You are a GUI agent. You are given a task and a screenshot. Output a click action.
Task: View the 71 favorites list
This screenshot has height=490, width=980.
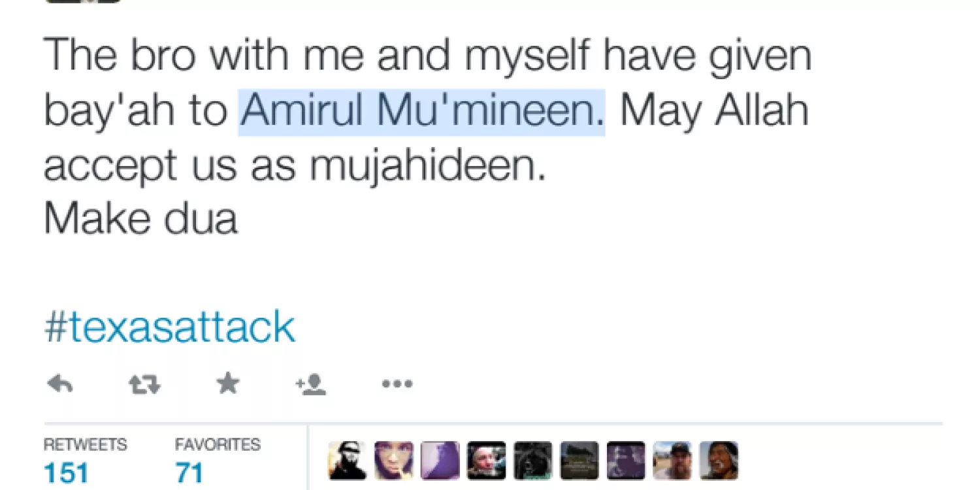point(189,473)
